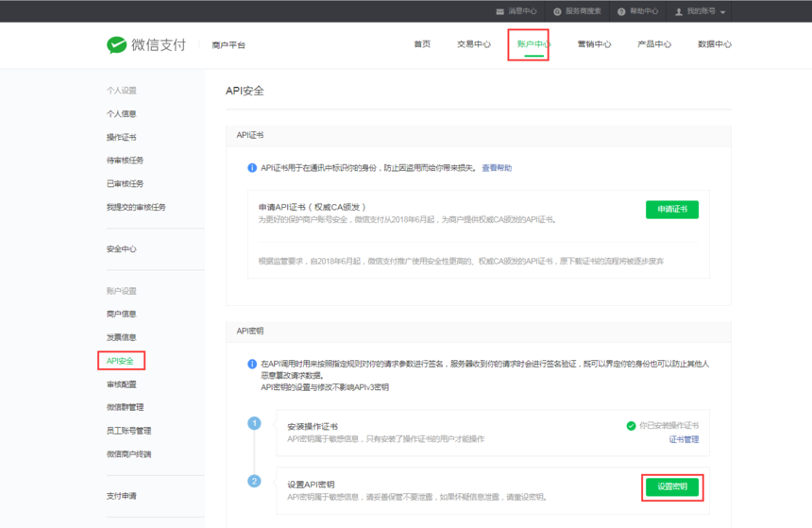Image resolution: width=812 pixels, height=528 pixels.
Task: Click the 我的账号 user icon
Action: coord(679,11)
